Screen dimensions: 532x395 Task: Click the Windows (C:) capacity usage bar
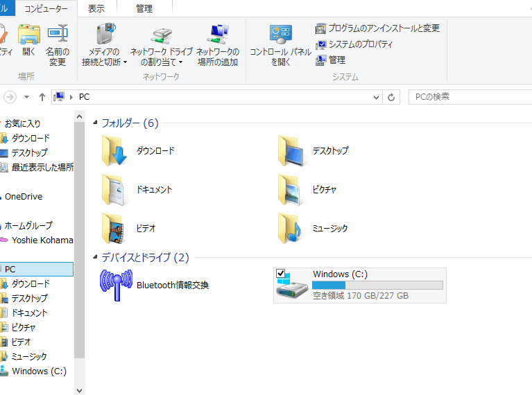[x=377, y=285]
